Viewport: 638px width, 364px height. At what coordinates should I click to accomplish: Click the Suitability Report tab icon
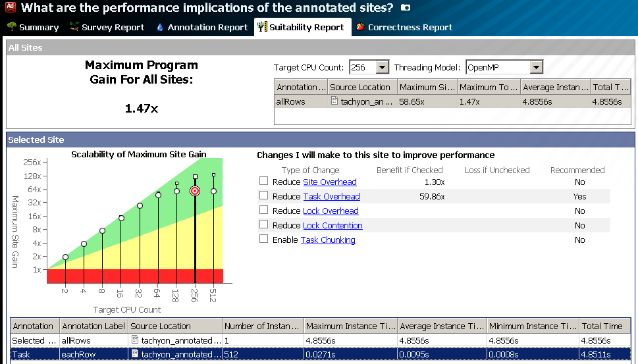(262, 27)
